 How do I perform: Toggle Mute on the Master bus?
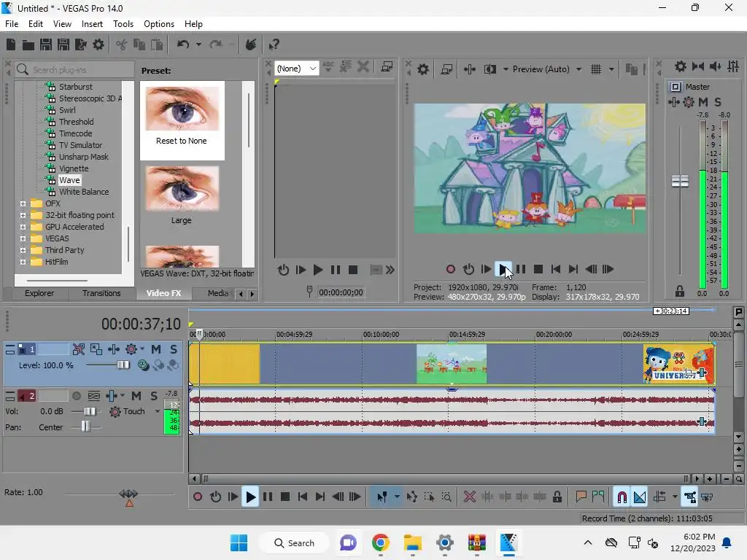click(703, 102)
